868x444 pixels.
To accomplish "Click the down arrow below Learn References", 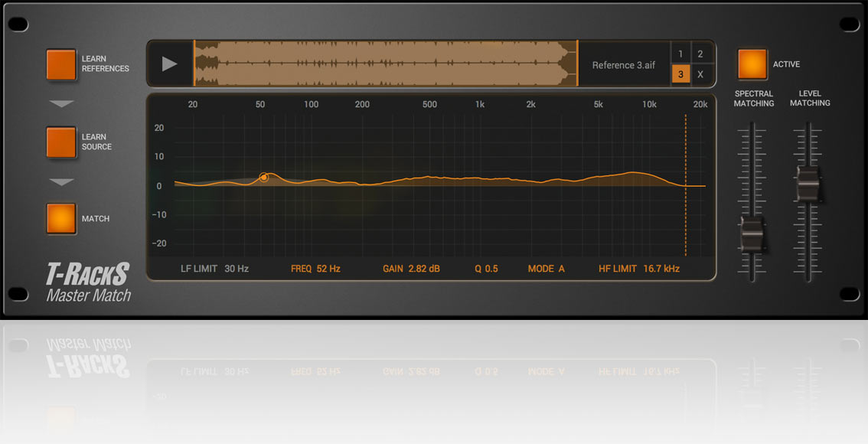I will pyautogui.click(x=61, y=103).
